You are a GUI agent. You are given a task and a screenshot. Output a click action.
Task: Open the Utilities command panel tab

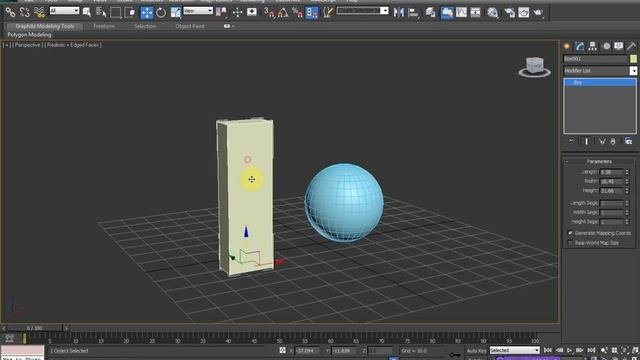[632, 46]
